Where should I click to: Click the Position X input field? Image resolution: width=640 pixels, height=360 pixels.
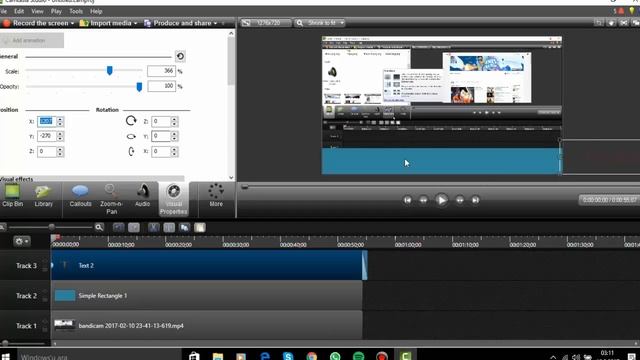point(47,121)
